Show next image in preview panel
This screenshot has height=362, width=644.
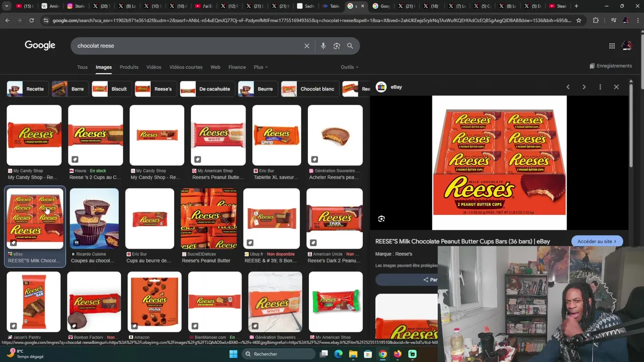584,87
